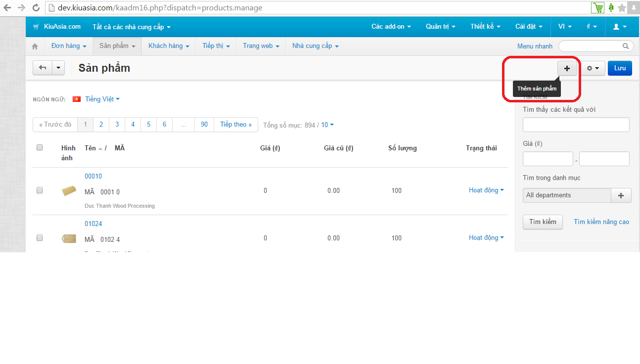Click the plus icon to add product

pyautogui.click(x=567, y=68)
